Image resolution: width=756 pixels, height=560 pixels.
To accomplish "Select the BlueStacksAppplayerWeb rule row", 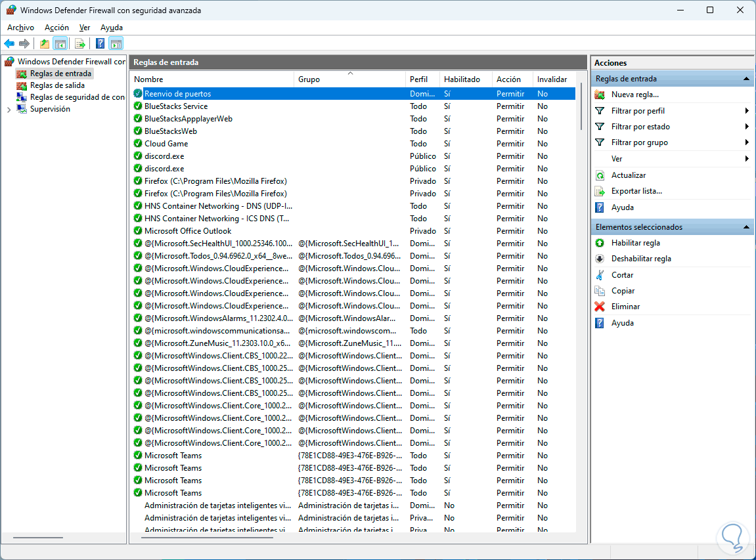I will (355, 119).
